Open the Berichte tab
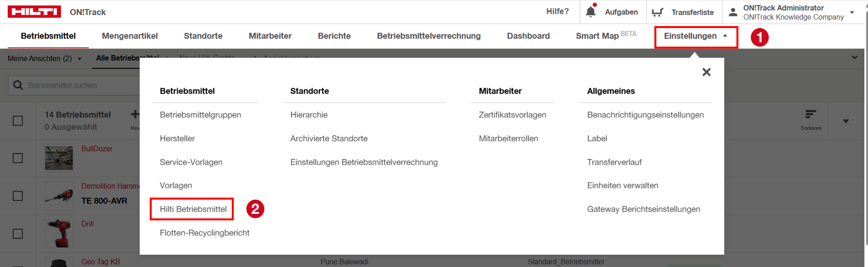This screenshot has width=868, height=267. coord(334,36)
